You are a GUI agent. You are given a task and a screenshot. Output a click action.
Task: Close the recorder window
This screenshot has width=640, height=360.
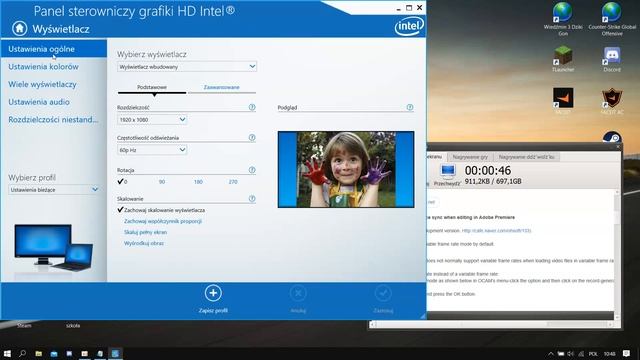pyautogui.click(x=618, y=146)
